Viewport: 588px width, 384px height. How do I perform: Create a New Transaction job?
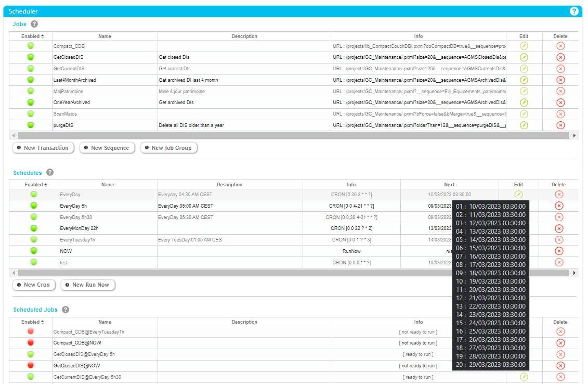[43, 148]
